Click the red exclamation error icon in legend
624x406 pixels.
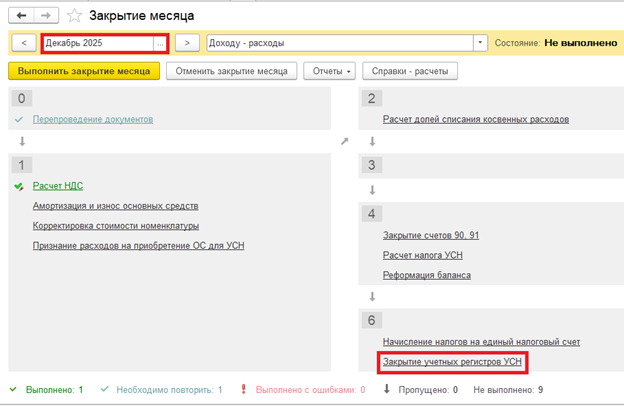244,389
